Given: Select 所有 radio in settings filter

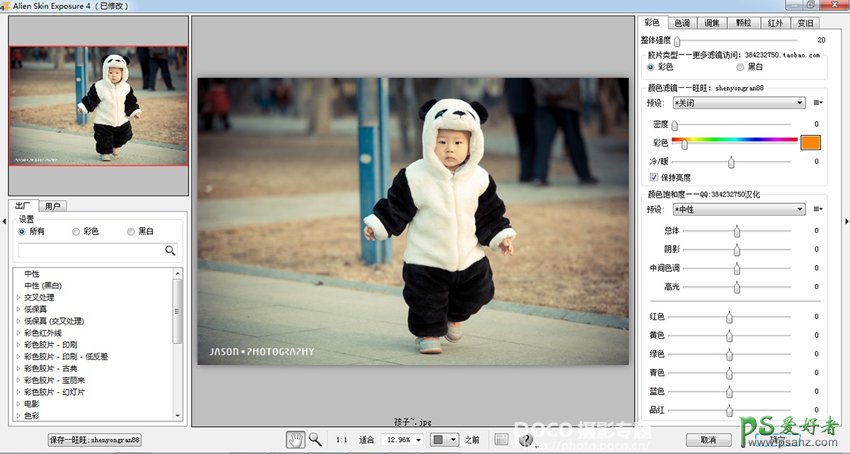Looking at the screenshot, I should click(22, 232).
